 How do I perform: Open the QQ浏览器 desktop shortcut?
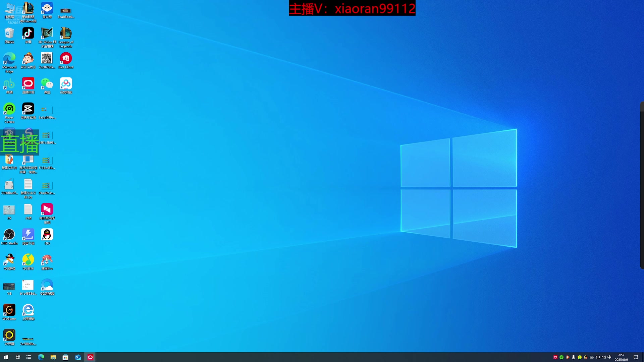pos(47,287)
